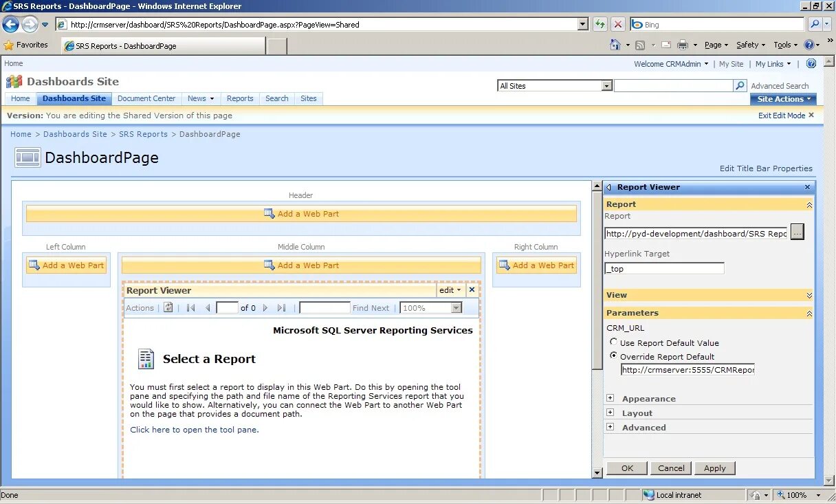
Task: Go to previous page in Report Viewer
Action: 208,308
